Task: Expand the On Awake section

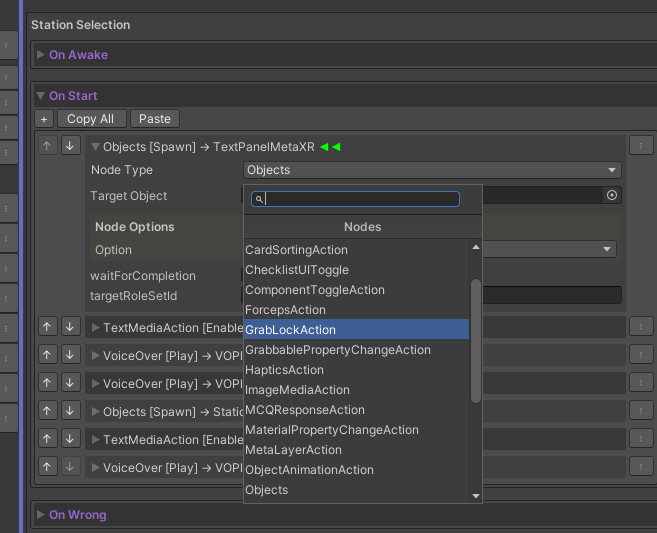Action: click(41, 55)
